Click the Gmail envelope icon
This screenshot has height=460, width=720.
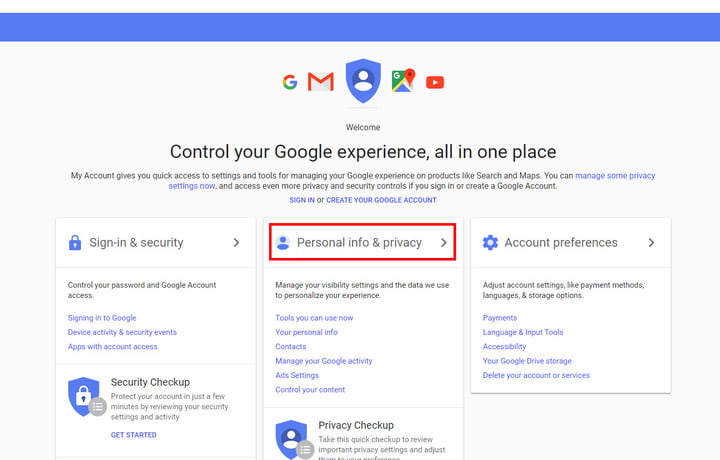pyautogui.click(x=321, y=82)
